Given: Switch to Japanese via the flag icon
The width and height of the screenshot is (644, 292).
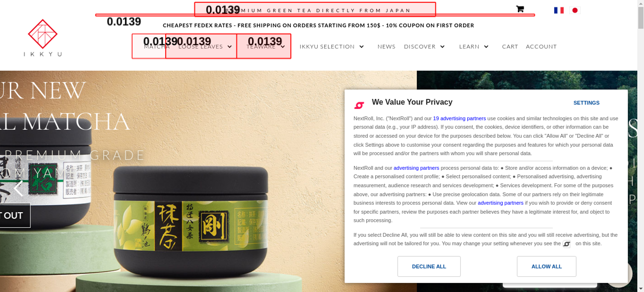Looking at the screenshot, I should point(575,10).
